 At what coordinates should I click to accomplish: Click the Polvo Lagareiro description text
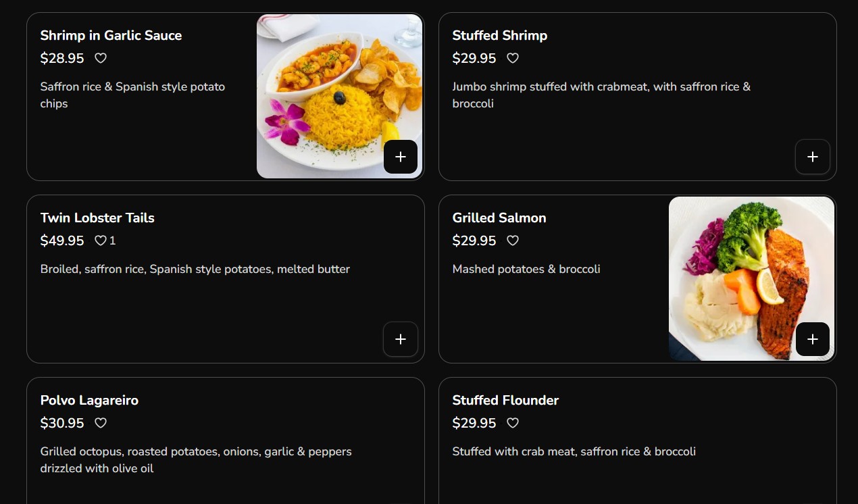196,459
